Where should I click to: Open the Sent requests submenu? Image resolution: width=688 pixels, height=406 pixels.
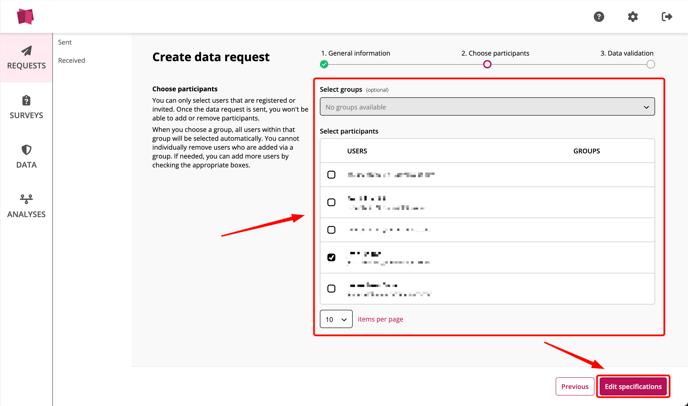tap(64, 42)
